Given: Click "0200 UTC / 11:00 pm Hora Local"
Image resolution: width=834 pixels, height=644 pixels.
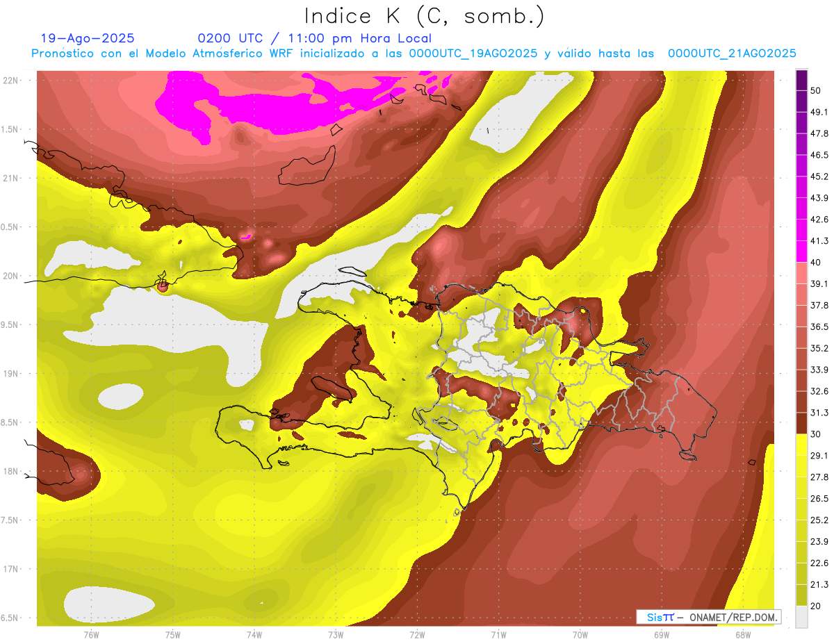Looking at the screenshot, I should (314, 38).
